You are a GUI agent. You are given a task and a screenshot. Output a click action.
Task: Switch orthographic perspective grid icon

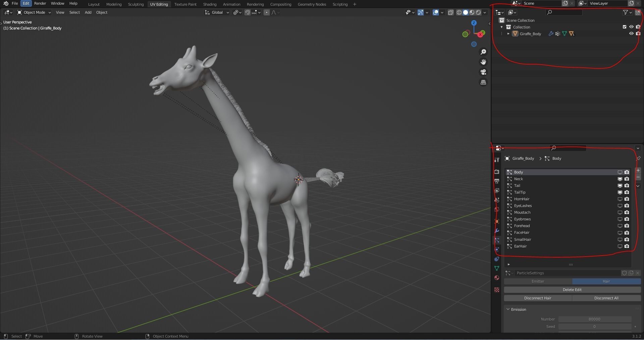483,82
